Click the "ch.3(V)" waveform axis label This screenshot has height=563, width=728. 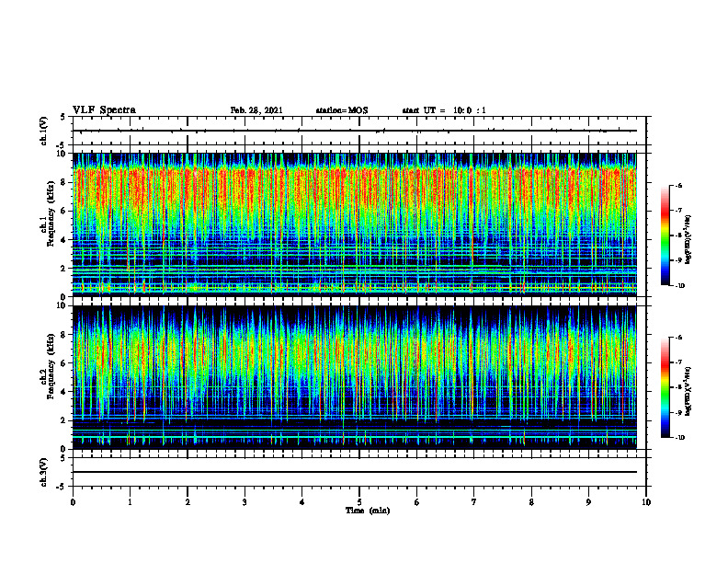44,472
